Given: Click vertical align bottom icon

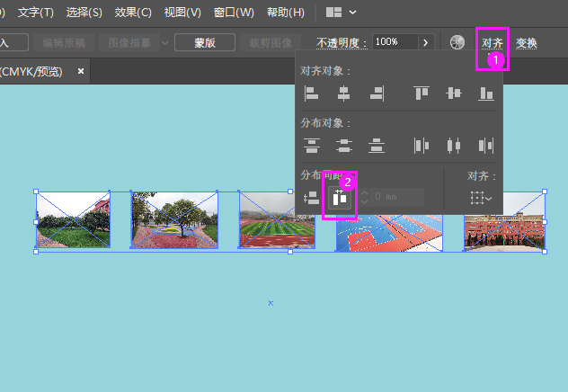Looking at the screenshot, I should (486, 94).
